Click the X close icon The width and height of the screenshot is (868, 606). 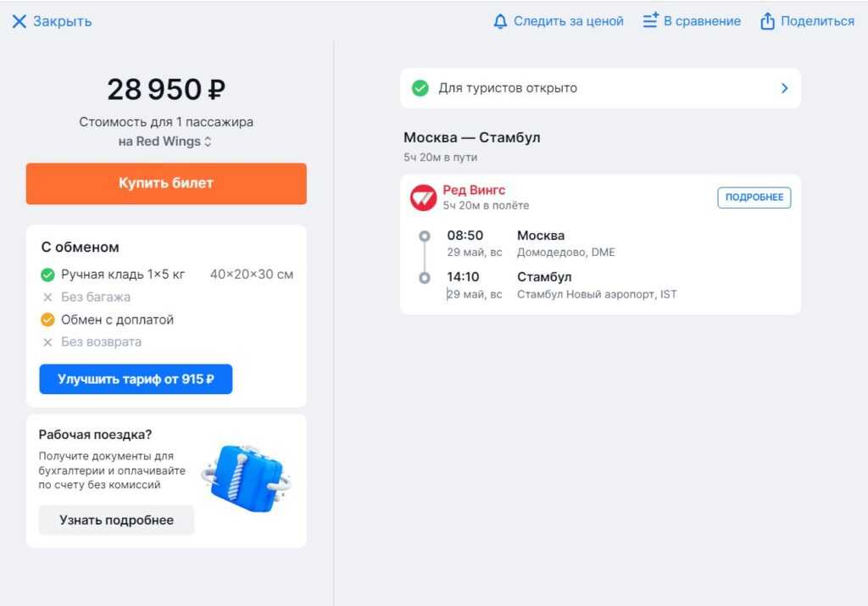click(x=19, y=21)
